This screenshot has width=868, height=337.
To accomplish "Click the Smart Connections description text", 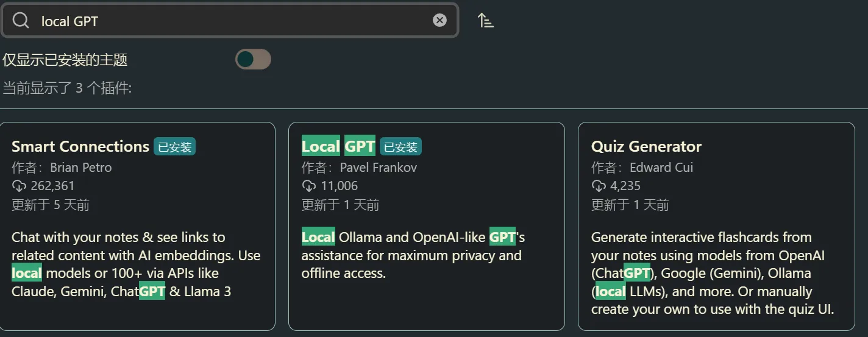I will pyautogui.click(x=136, y=264).
